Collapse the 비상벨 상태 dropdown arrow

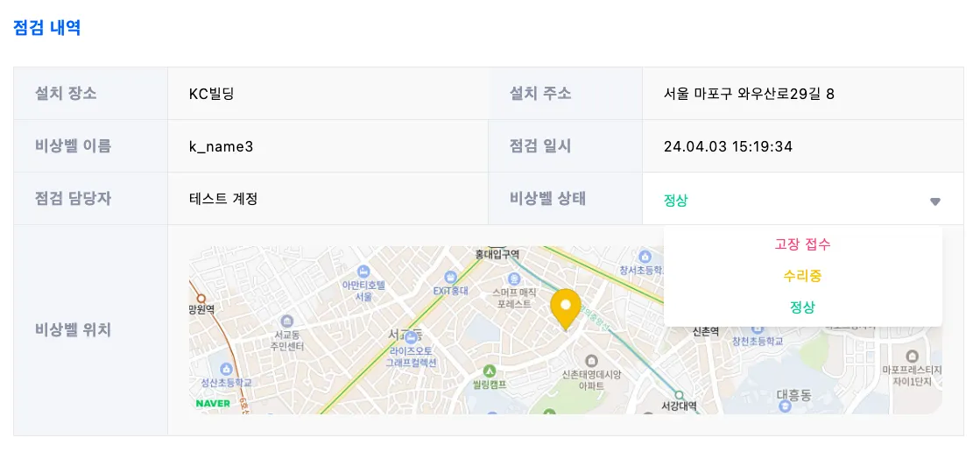(934, 201)
